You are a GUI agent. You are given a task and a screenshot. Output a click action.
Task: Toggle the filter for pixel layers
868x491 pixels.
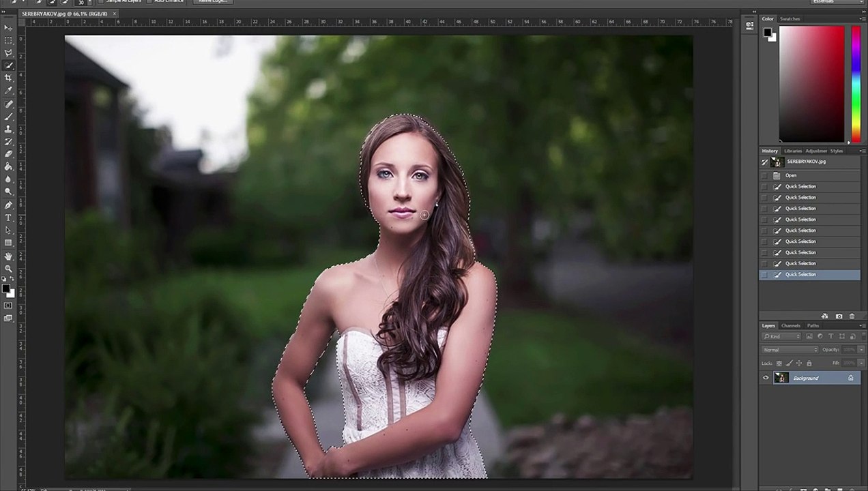point(810,336)
